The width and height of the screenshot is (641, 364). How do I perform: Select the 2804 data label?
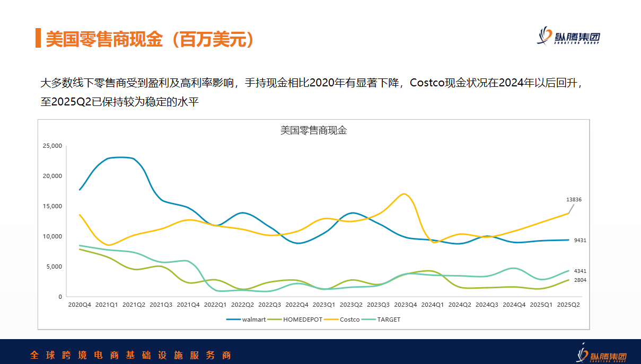pos(580,280)
